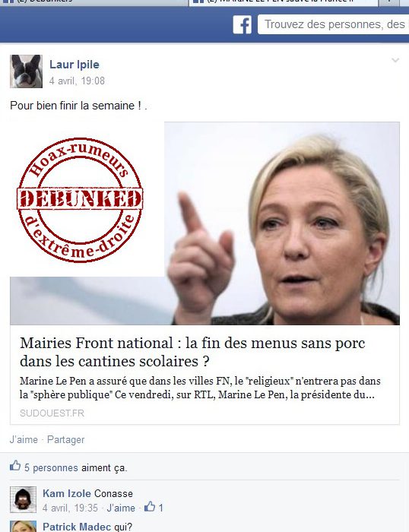Share the post with Partager

[x=65, y=439]
